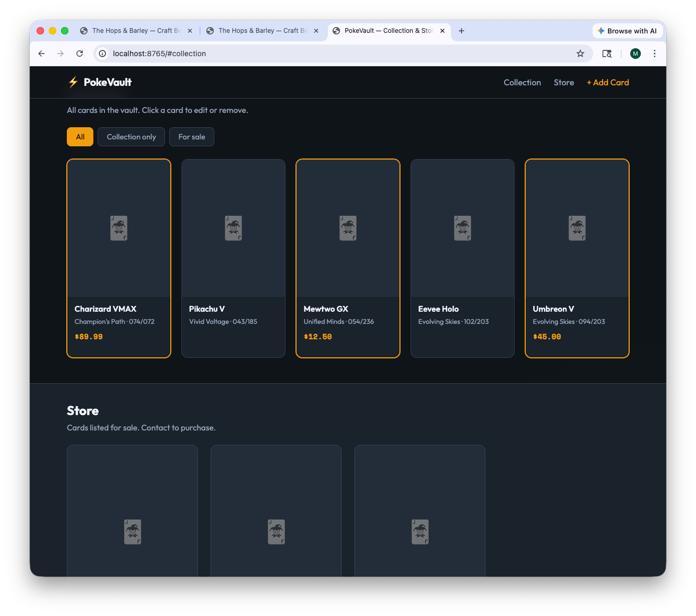Image resolution: width=696 pixels, height=616 pixels.
Task: Click the reload page icon
Action: pos(80,54)
